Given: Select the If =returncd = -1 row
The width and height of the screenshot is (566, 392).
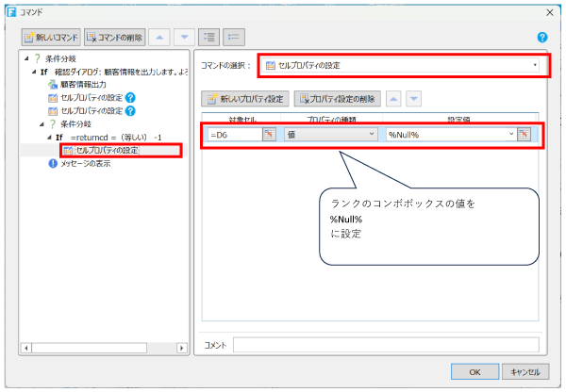Looking at the screenshot, I should pyautogui.click(x=108, y=138).
